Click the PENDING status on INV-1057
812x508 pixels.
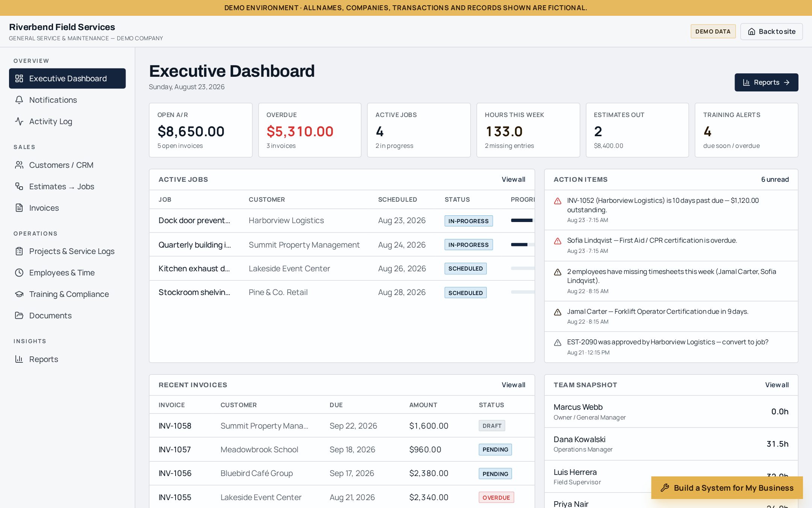(x=495, y=449)
